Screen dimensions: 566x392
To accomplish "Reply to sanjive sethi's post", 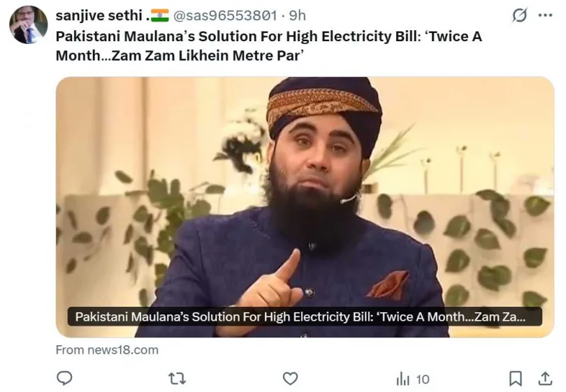I will [x=64, y=378].
